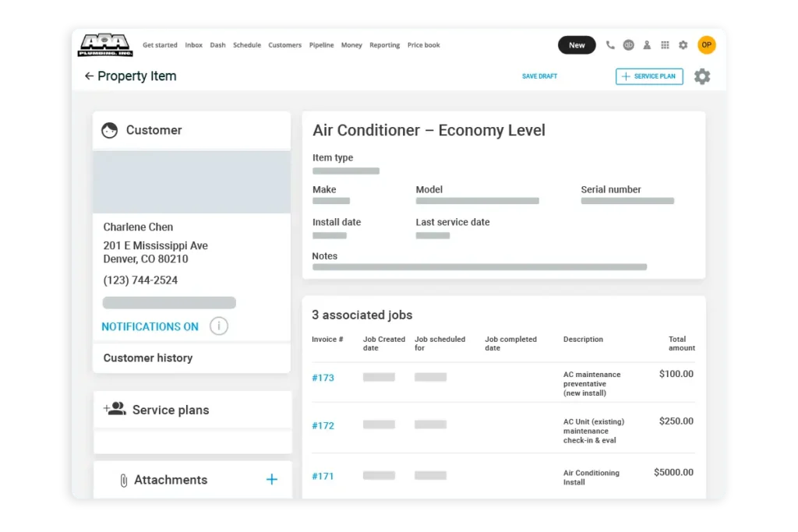
Task: Click the map pin person icon
Action: tap(647, 45)
